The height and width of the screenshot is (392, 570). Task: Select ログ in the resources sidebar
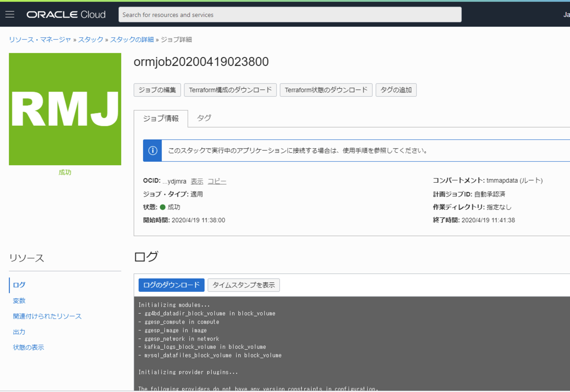click(19, 285)
